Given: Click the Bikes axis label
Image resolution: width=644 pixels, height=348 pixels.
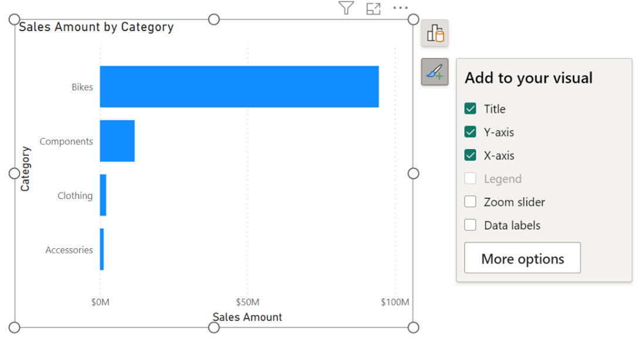Looking at the screenshot, I should tap(82, 87).
